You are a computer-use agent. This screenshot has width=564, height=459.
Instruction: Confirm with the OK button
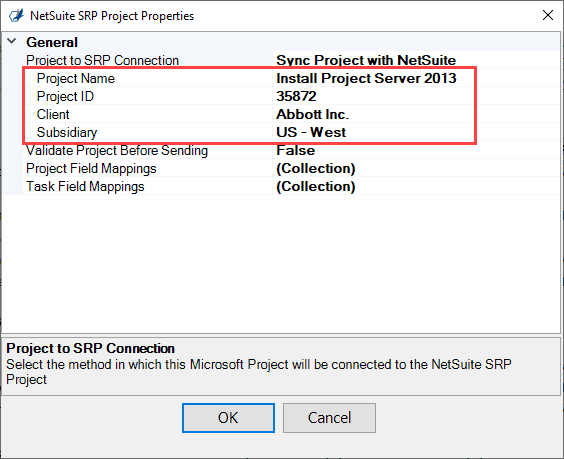[228, 418]
